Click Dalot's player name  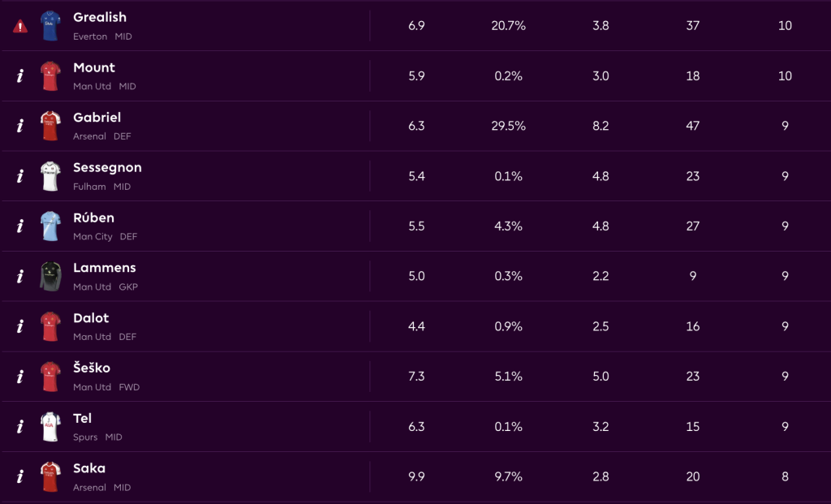tap(91, 318)
